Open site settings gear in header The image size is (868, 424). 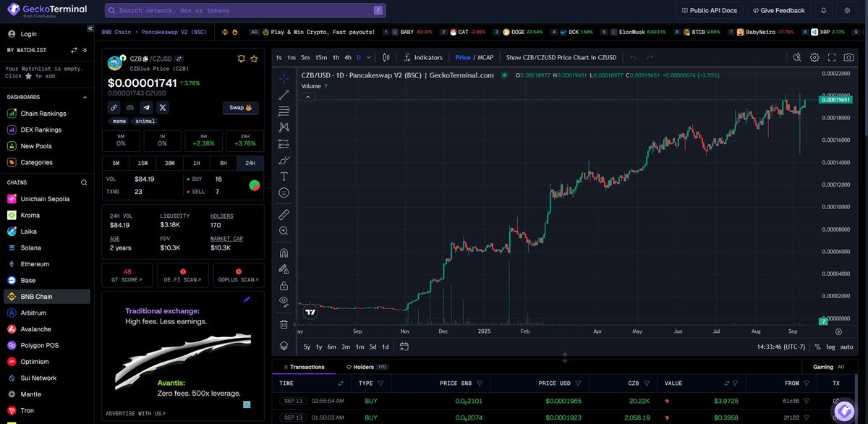point(848,10)
